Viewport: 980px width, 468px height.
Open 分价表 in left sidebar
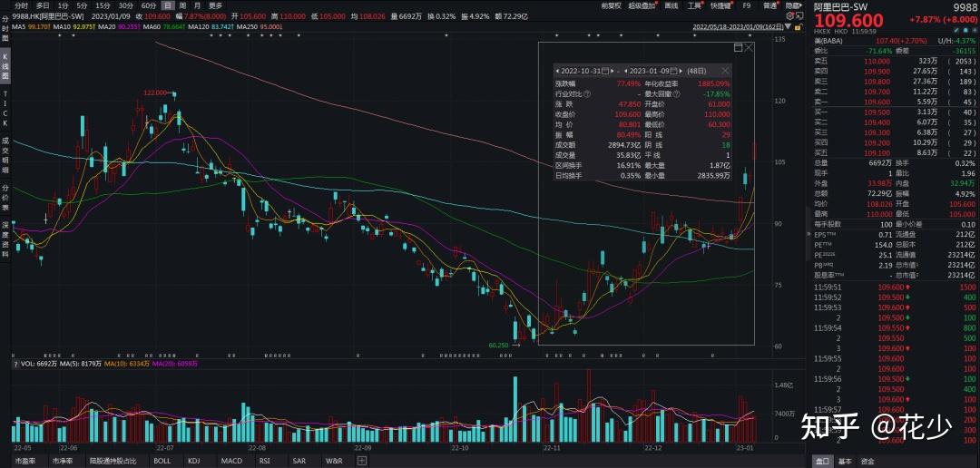pyautogui.click(x=5, y=198)
